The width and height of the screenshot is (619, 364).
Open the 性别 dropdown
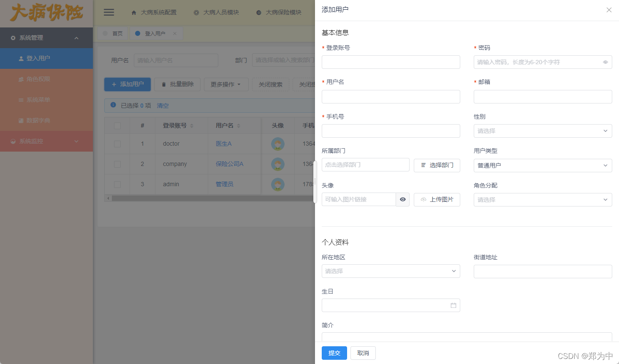point(543,131)
